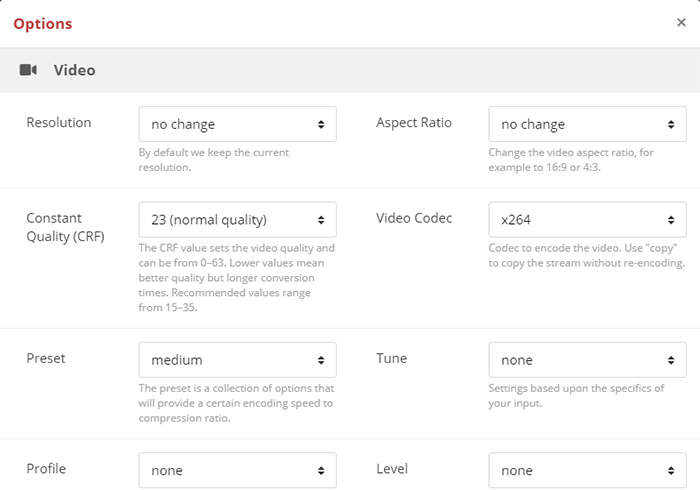Click the 'The preset is a collection of options' description

[x=236, y=403]
